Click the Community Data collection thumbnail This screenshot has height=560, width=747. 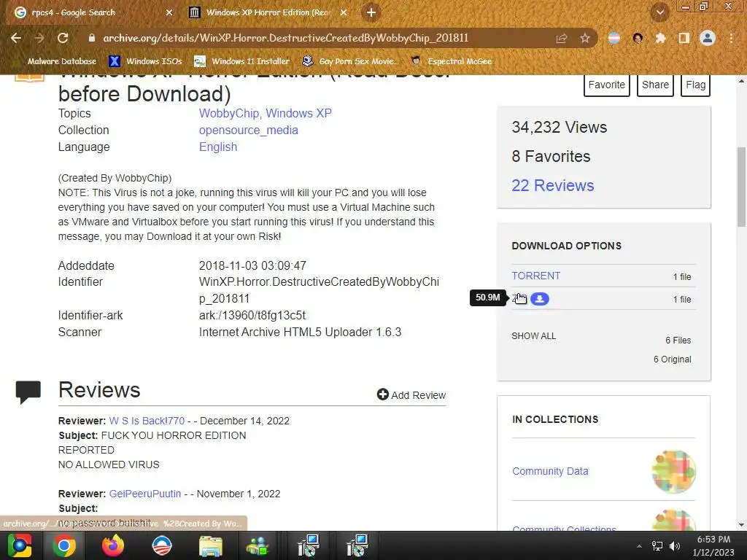pos(673,472)
